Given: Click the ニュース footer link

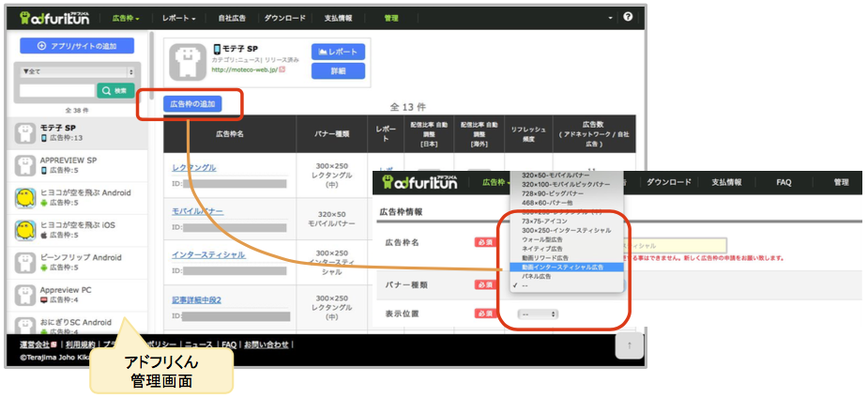Looking at the screenshot, I should click(198, 344).
